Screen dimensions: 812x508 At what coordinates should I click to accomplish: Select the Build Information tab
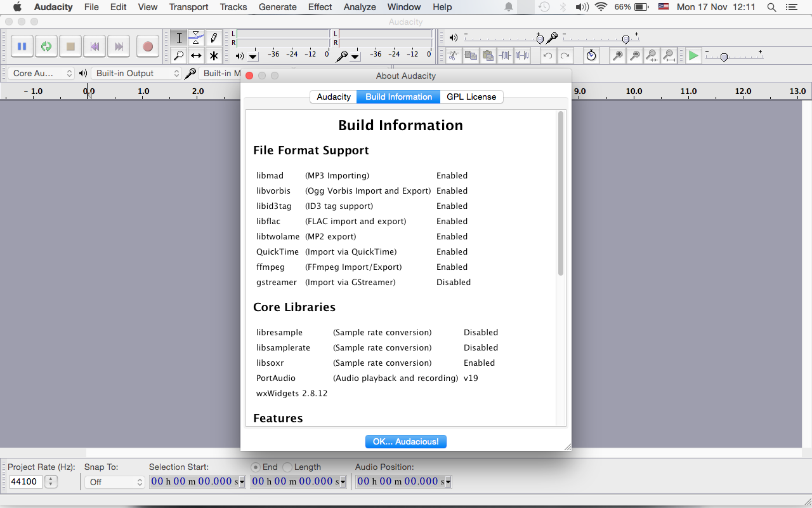[398, 97]
